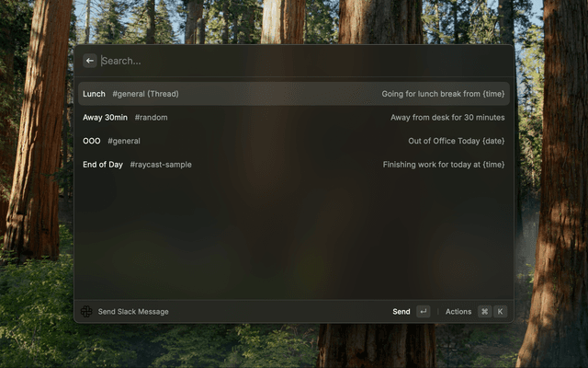This screenshot has width=588, height=368.
Task: Click 'Away from desk for 30 minutes' text
Action: point(447,118)
